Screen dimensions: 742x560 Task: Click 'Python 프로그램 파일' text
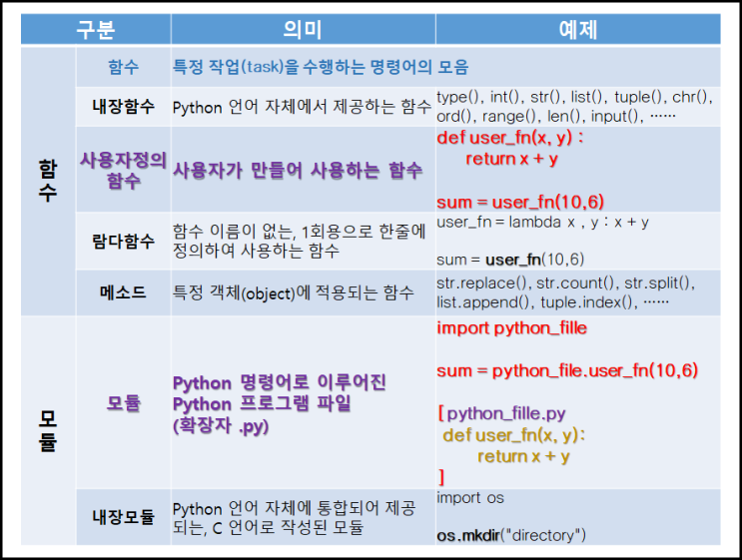pyautogui.click(x=262, y=403)
